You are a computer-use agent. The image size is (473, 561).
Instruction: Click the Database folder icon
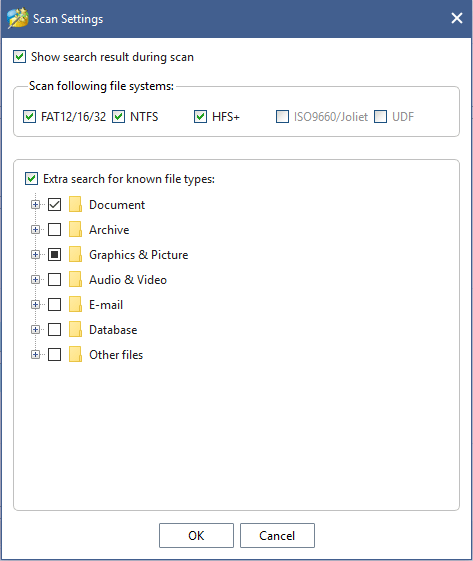75,330
